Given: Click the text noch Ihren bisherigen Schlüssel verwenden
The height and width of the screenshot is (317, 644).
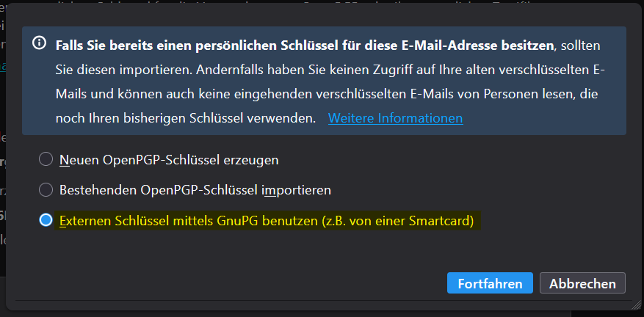Looking at the screenshot, I should [185, 118].
